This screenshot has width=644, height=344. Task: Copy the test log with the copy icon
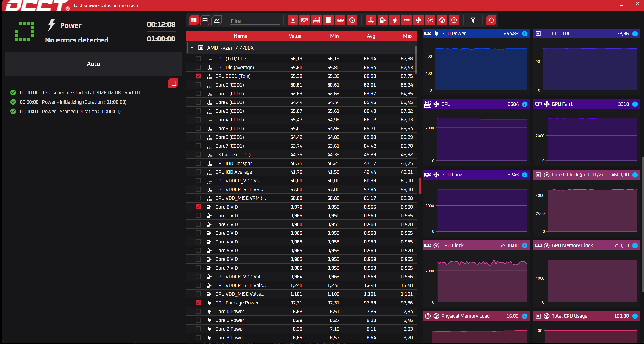(x=173, y=83)
